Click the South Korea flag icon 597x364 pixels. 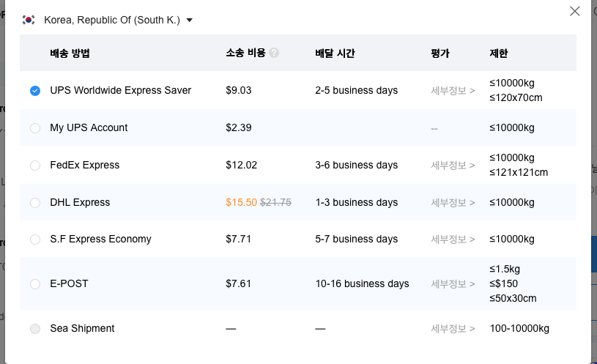(29, 21)
